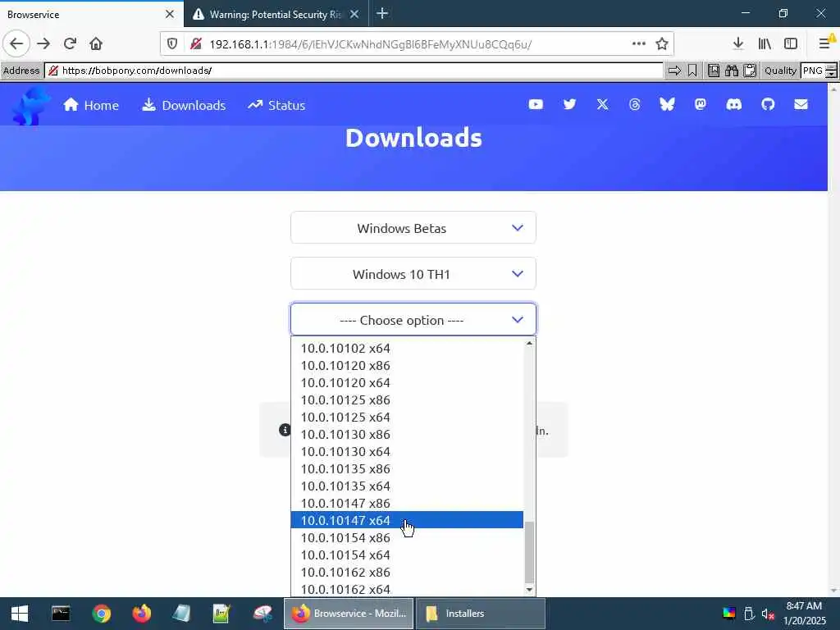840x630 pixels.
Task: Open YouTube social icon
Action: (x=536, y=104)
